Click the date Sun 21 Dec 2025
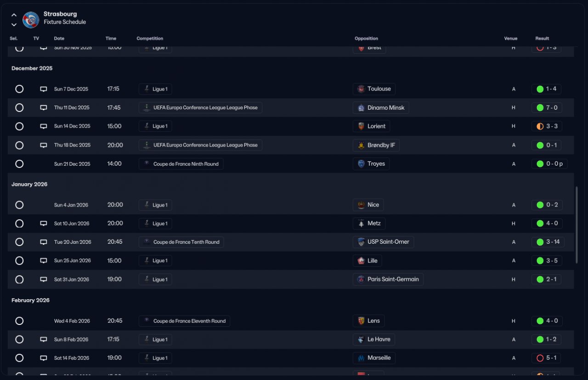 coord(72,164)
